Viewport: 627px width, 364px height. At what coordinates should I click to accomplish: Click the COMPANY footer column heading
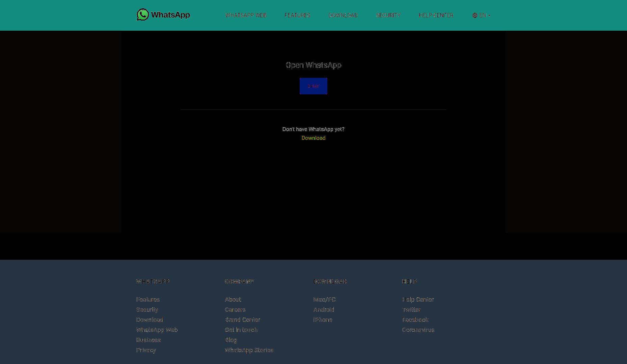coord(239,281)
